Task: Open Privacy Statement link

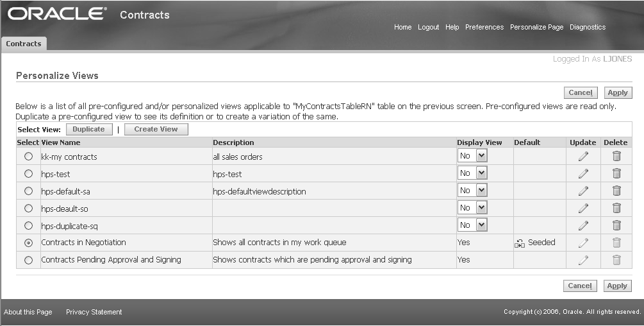Action: tap(94, 312)
